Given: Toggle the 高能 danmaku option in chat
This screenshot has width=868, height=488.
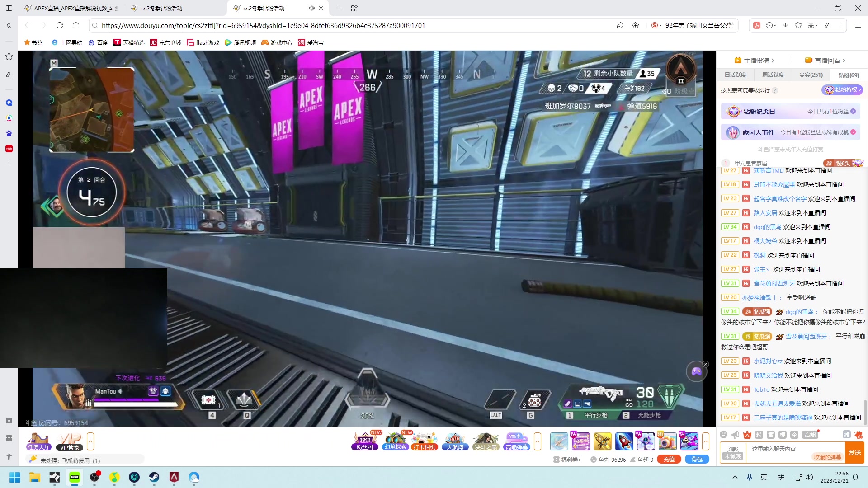Looking at the screenshot, I should 810,435.
